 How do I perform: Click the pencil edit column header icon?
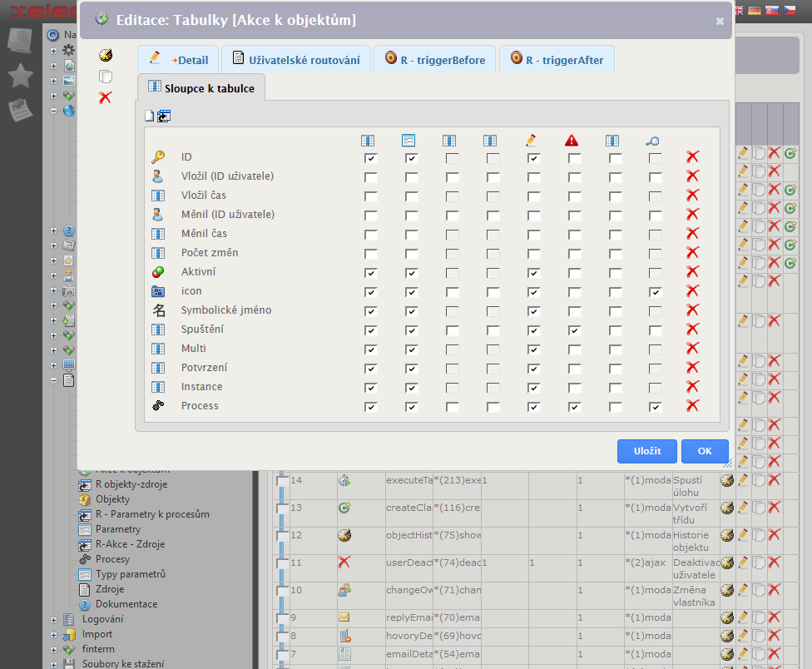(x=531, y=141)
